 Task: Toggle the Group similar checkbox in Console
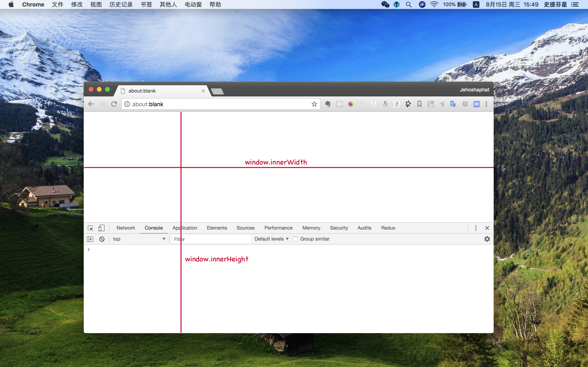(x=295, y=239)
